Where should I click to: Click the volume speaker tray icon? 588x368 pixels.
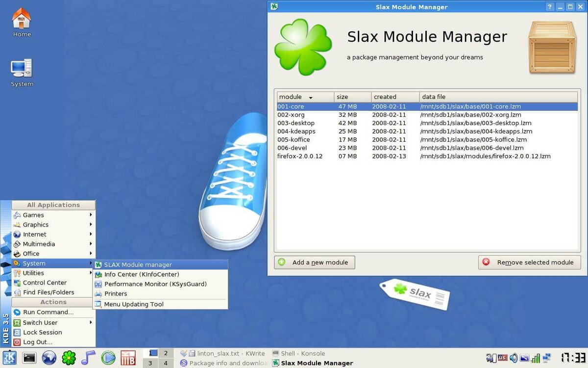coord(514,358)
